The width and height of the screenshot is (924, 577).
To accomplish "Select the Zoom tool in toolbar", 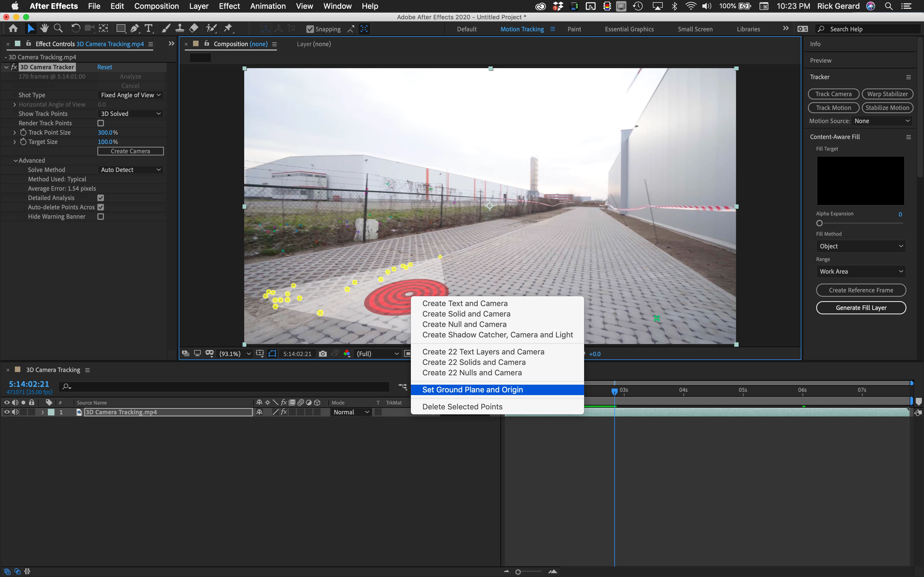I will (58, 28).
